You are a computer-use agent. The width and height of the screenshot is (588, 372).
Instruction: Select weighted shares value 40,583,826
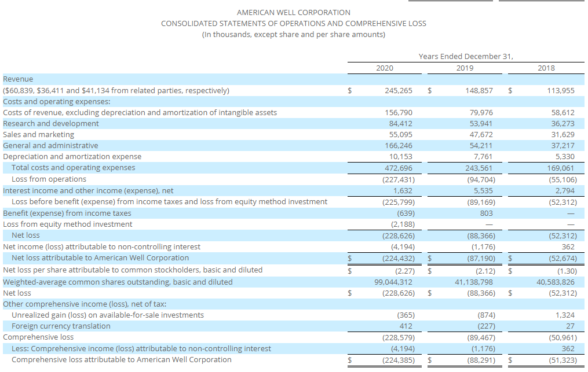pos(556,282)
